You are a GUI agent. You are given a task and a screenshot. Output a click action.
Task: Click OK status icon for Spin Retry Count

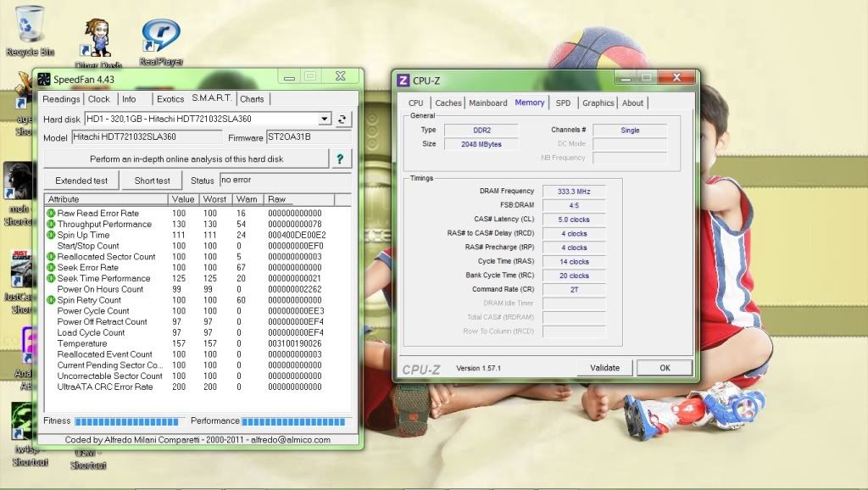(x=51, y=300)
